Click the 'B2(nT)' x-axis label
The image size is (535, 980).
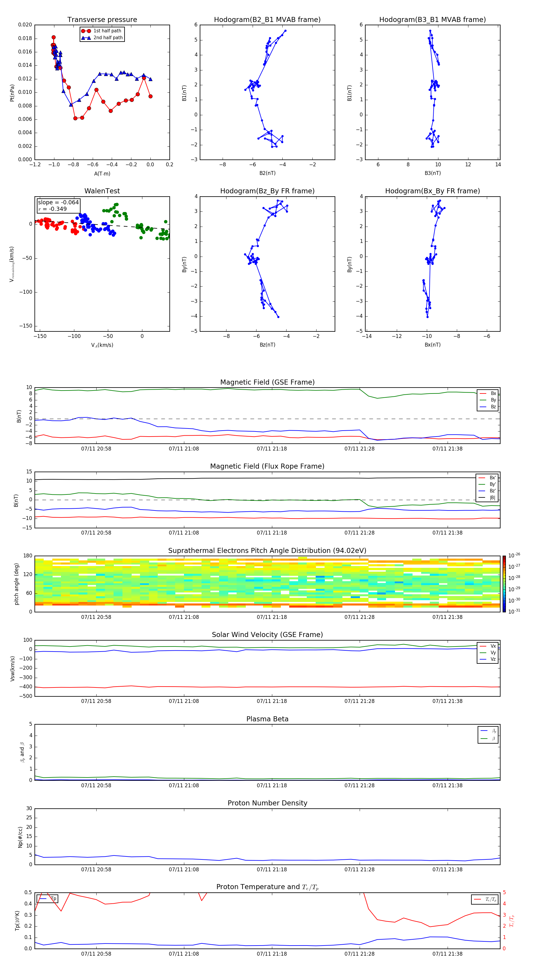point(267,173)
